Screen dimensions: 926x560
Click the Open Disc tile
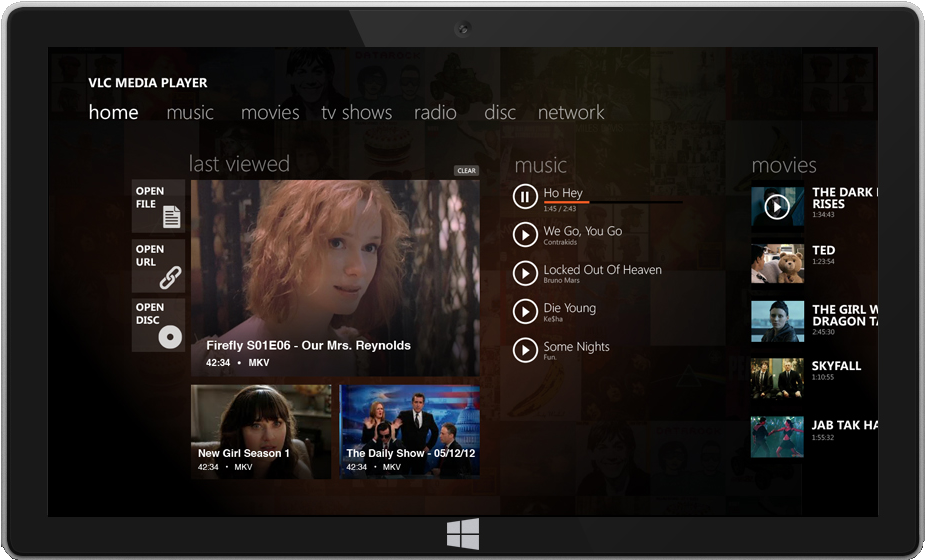coord(158,325)
